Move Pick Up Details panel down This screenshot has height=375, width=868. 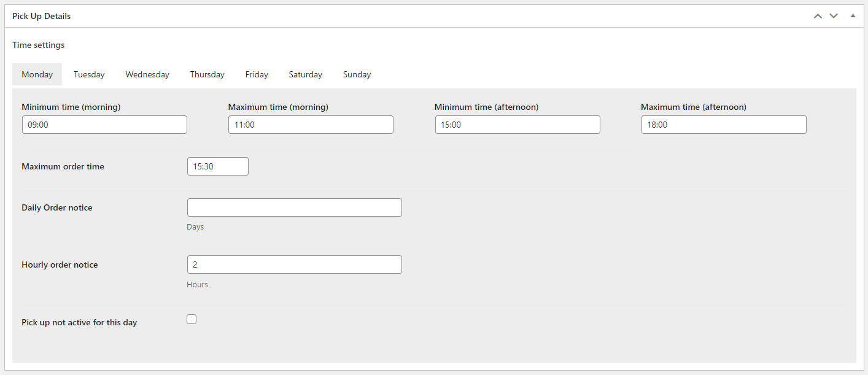coord(833,16)
